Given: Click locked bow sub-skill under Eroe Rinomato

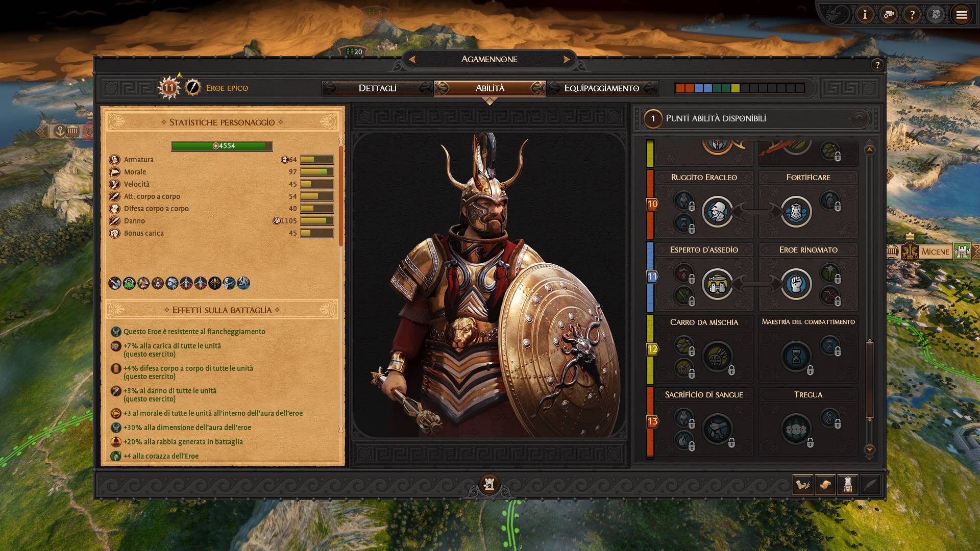Looking at the screenshot, I should click(x=830, y=295).
